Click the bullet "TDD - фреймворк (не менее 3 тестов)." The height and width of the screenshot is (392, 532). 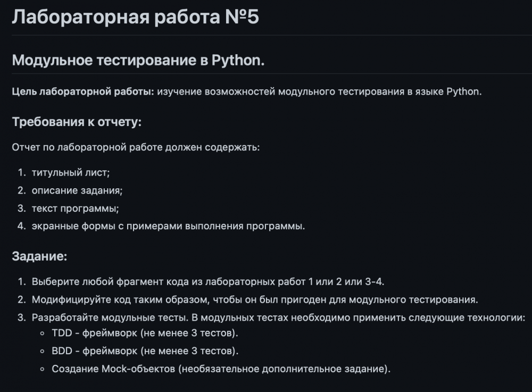(x=145, y=334)
